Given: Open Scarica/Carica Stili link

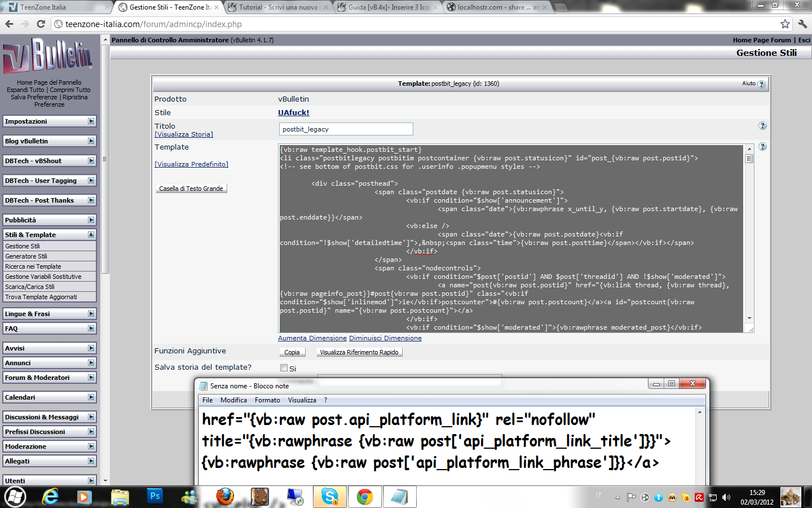Looking at the screenshot, I should pyautogui.click(x=30, y=287).
